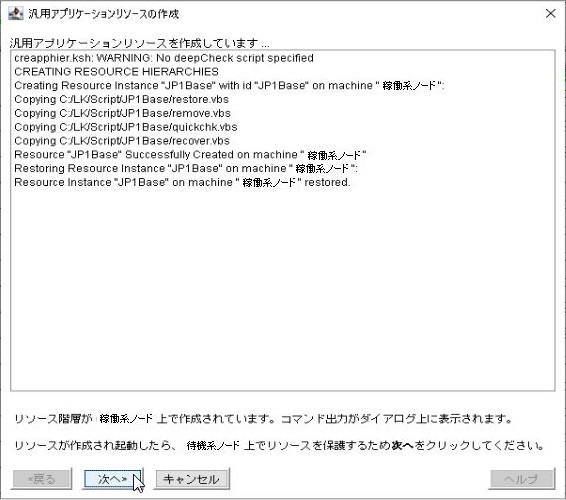Image resolution: width=566 pixels, height=500 pixels.
Task: Click the 汎用アプリケーションリソースを作成しています heading label
Action: point(140,43)
